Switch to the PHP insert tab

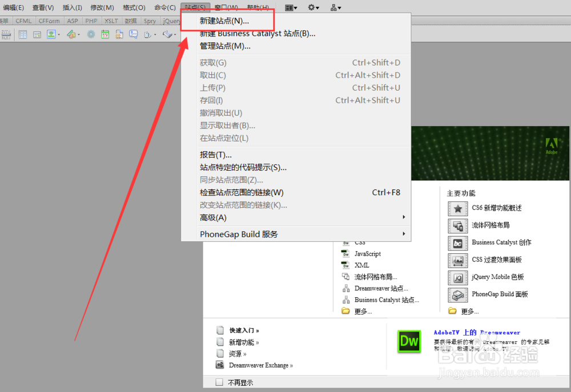pyautogui.click(x=91, y=21)
